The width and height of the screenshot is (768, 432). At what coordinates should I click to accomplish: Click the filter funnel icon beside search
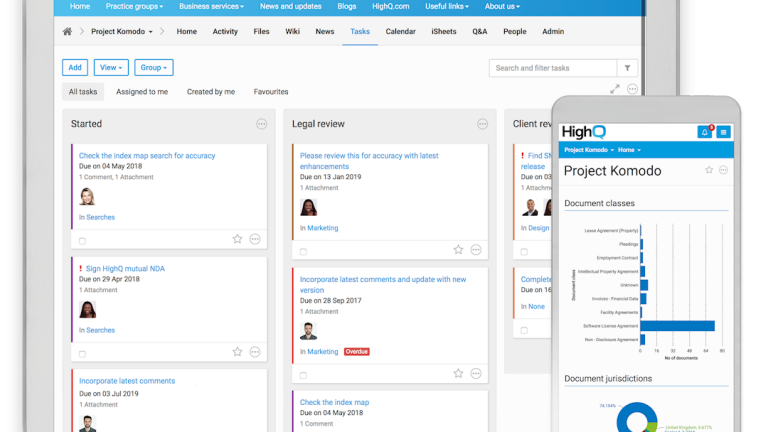(x=627, y=68)
